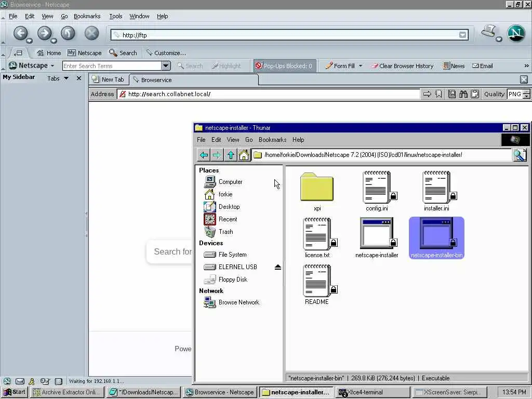Click the Netscape N throbber logo
Image resolution: width=532 pixels, height=399 pixels.
(x=516, y=34)
